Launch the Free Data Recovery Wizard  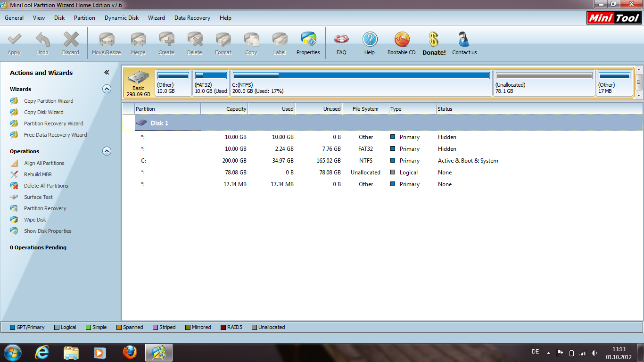55,135
